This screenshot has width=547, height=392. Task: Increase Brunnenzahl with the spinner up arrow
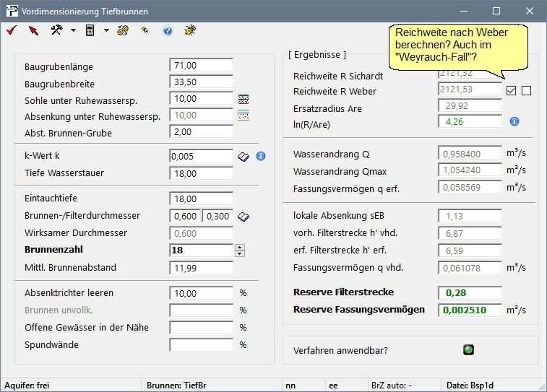240,247
